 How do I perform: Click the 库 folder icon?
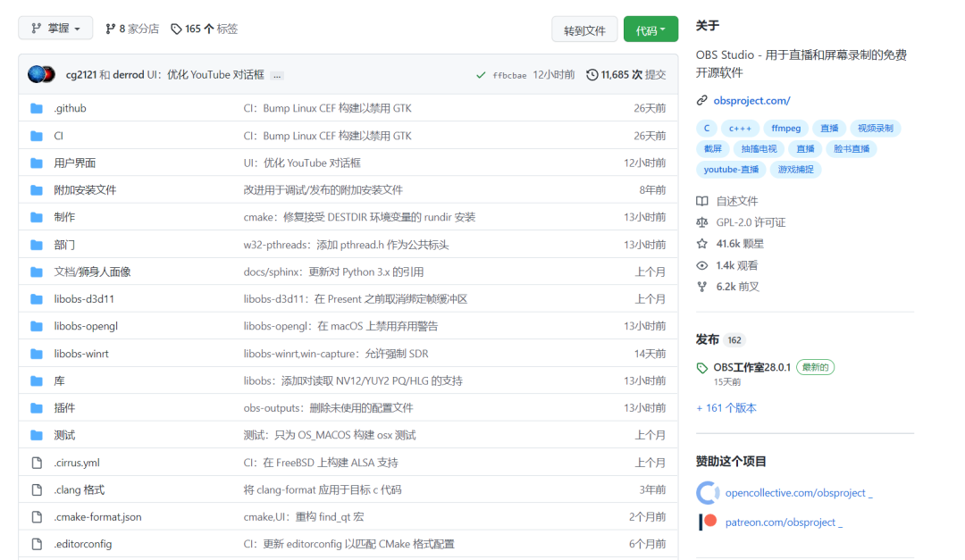(37, 380)
